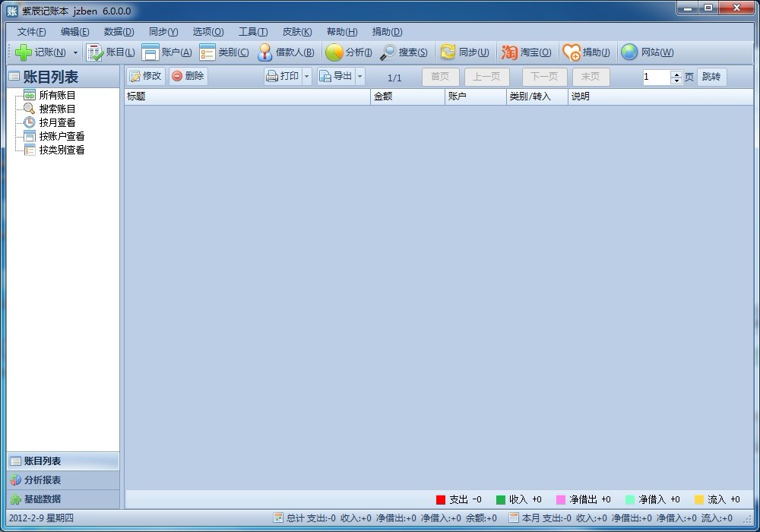Click the 捐助 heart icon
This screenshot has width=760, height=532.
(571, 52)
